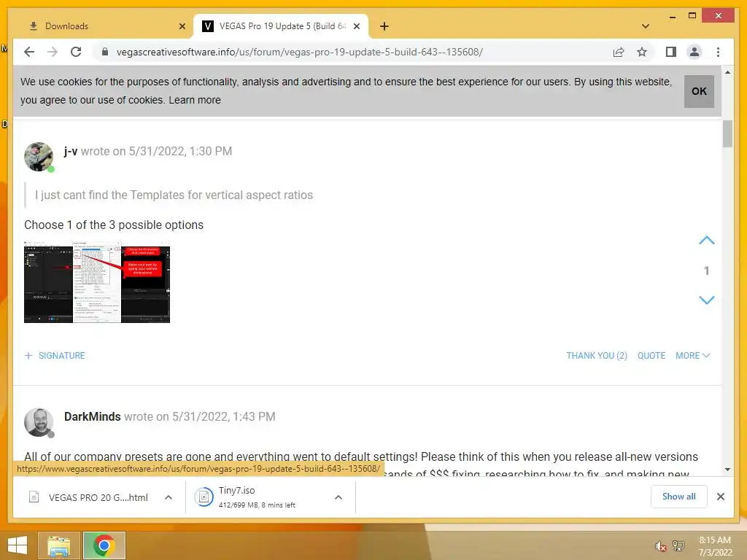Image resolution: width=747 pixels, height=560 pixels.
Task: Open the j-v username link
Action: click(71, 152)
